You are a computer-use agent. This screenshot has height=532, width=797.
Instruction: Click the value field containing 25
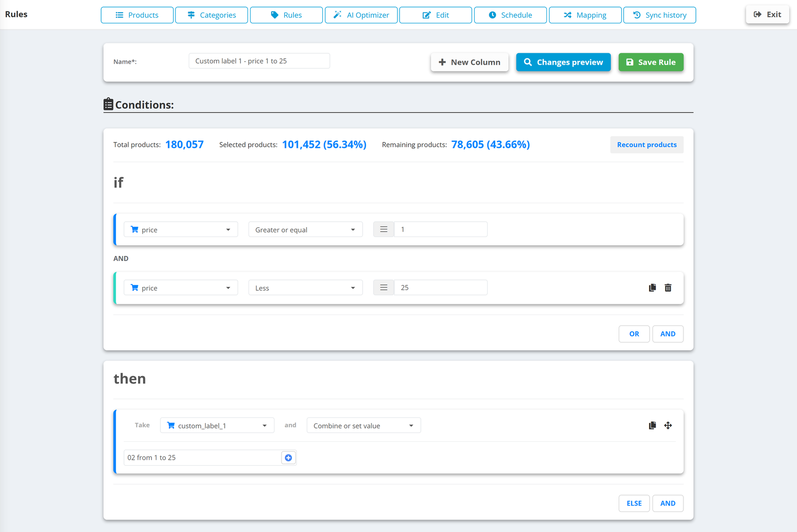point(441,288)
